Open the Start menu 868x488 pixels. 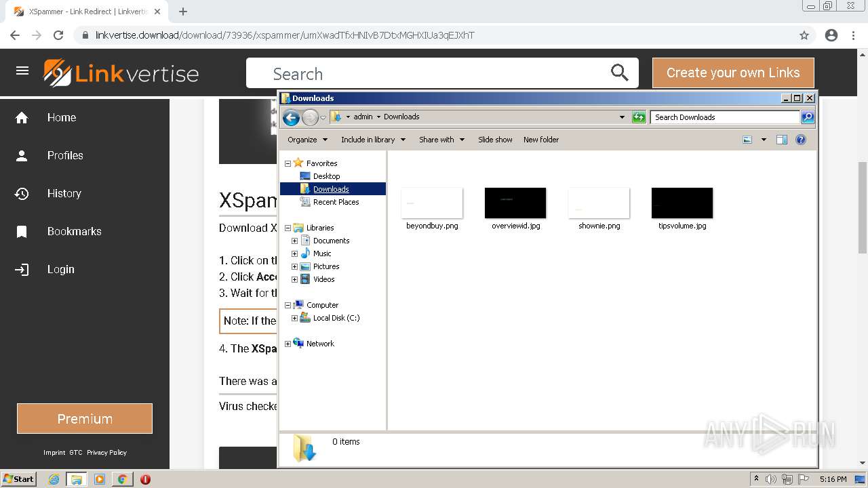pyautogui.click(x=18, y=479)
